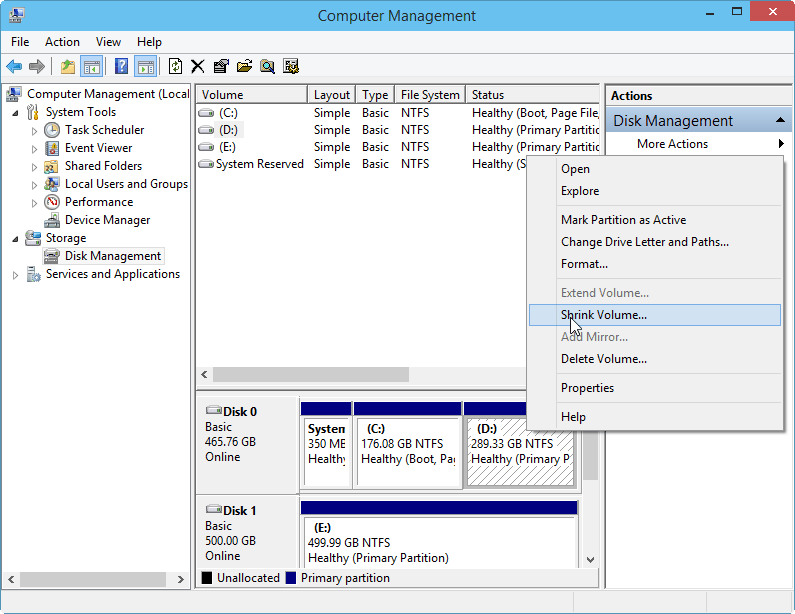The image size is (795, 614).
Task: Click the black X delete toolbar icon
Action: pos(197,67)
